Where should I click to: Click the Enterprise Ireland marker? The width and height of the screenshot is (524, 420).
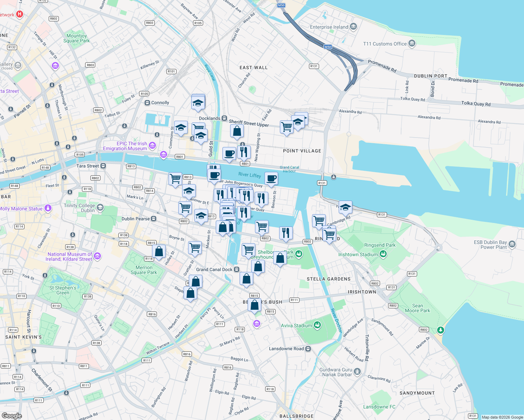click(353, 27)
